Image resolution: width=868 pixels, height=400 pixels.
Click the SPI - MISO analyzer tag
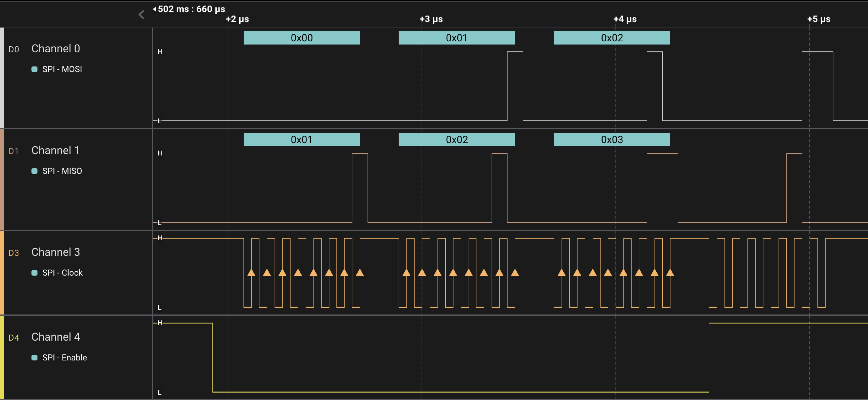[x=62, y=171]
